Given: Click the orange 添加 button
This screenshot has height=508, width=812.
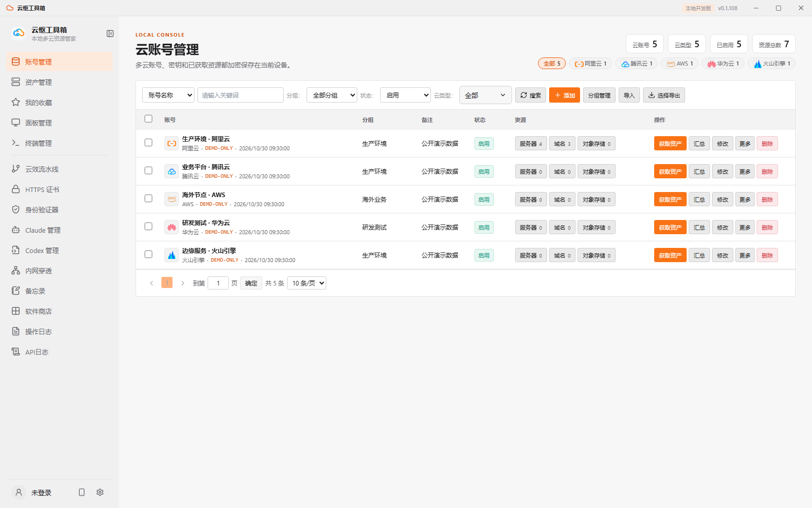Looking at the screenshot, I should 564,95.
